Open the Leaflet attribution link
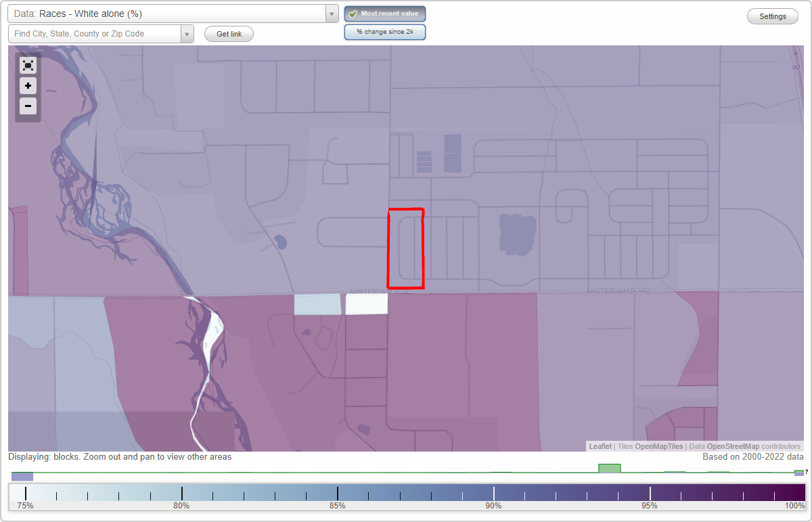 (x=600, y=446)
